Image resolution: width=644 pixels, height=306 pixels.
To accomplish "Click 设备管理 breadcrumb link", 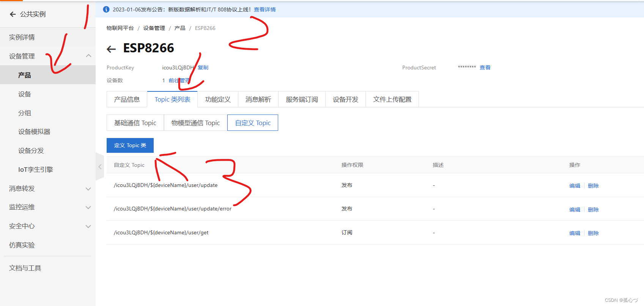I will [x=154, y=28].
